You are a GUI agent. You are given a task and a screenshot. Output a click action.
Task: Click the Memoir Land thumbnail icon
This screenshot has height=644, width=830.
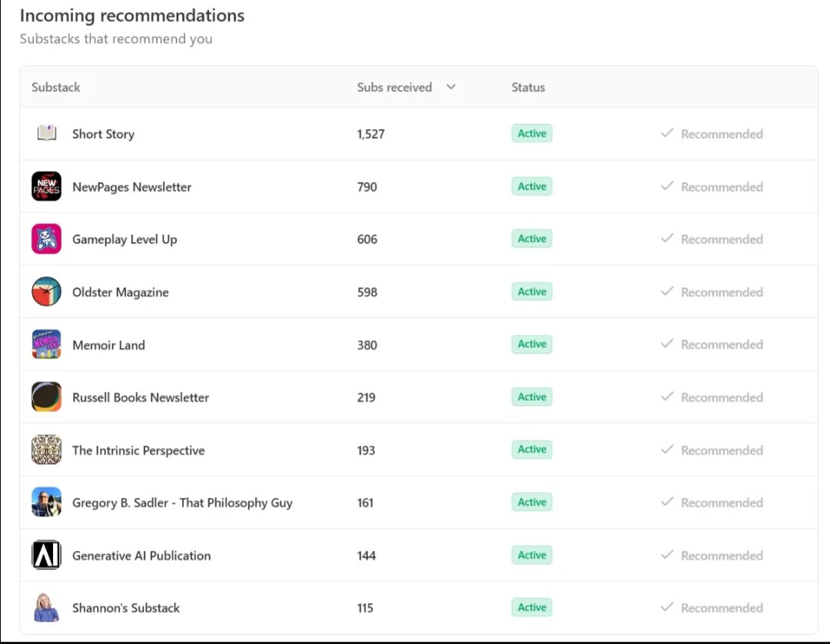(47, 344)
